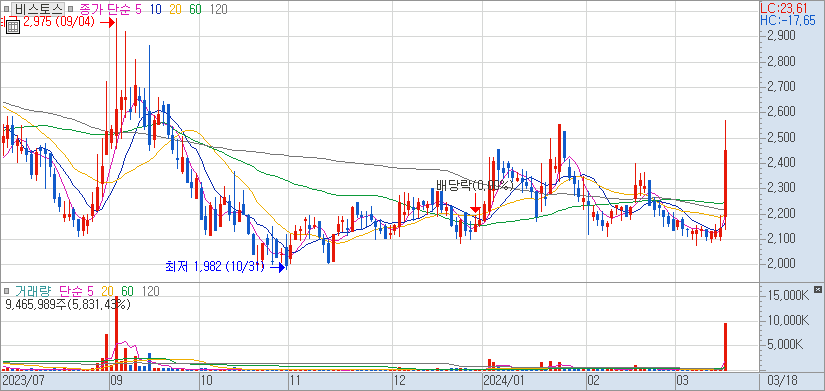The height and width of the screenshot is (391, 825).
Task: Click the small square before 거래량
Action: tap(6, 291)
